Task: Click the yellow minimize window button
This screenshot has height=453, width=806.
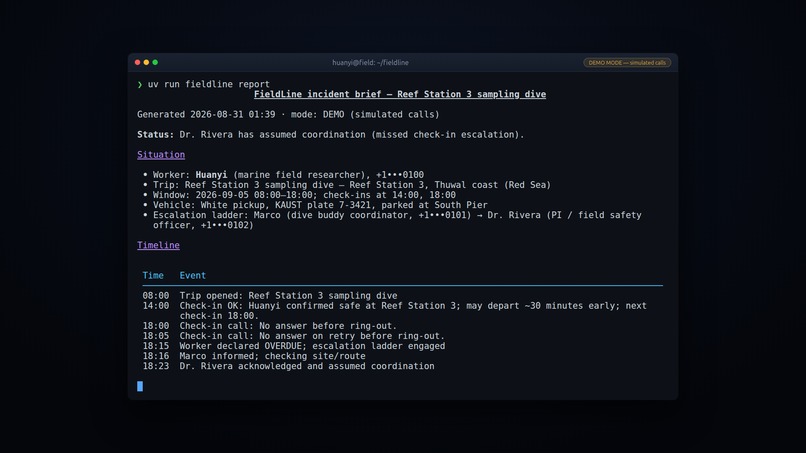Action: pyautogui.click(x=146, y=62)
